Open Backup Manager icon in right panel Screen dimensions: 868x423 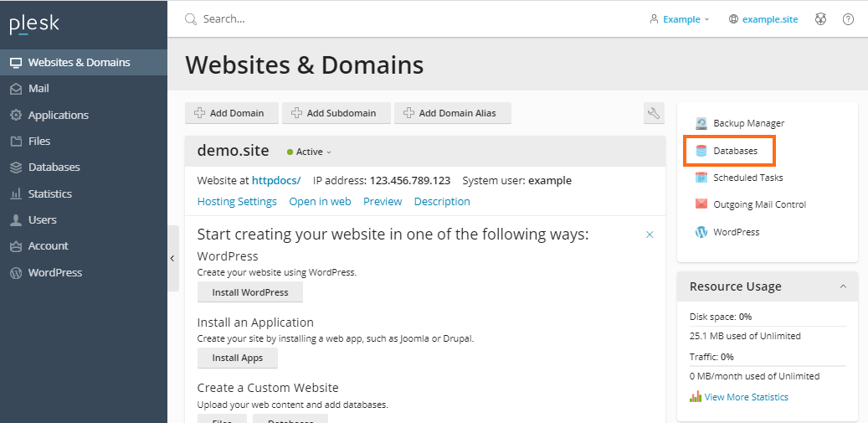coord(701,123)
